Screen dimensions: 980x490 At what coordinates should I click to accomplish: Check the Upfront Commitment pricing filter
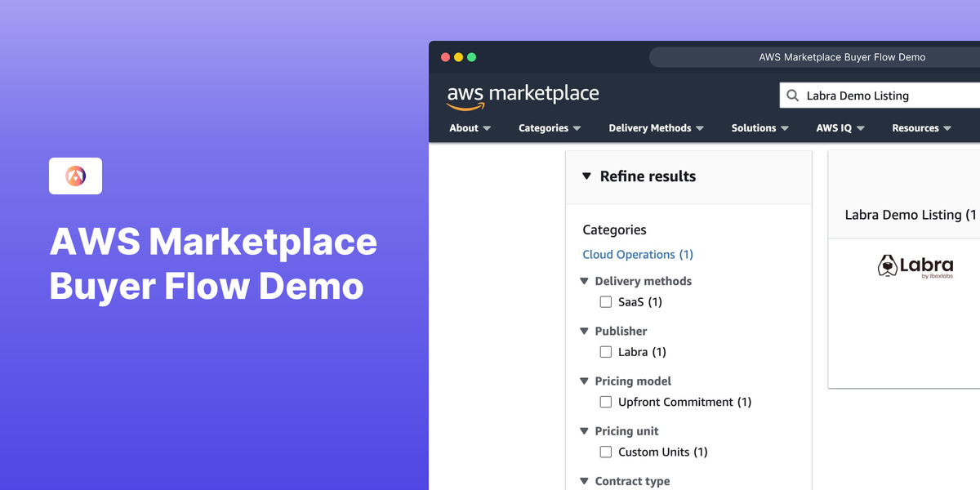(x=605, y=401)
